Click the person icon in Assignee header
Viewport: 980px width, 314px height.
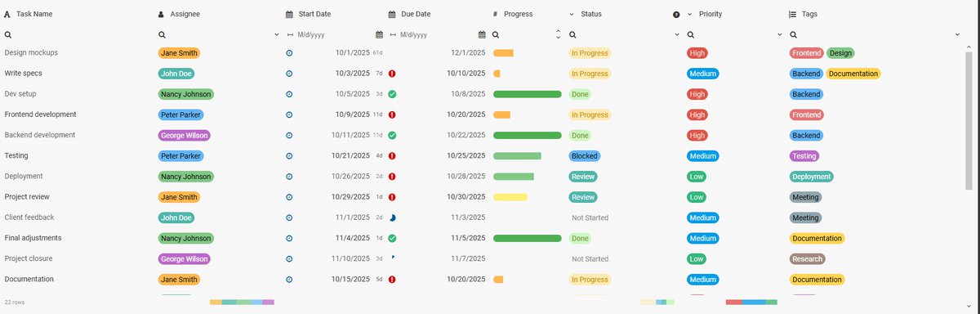161,15
